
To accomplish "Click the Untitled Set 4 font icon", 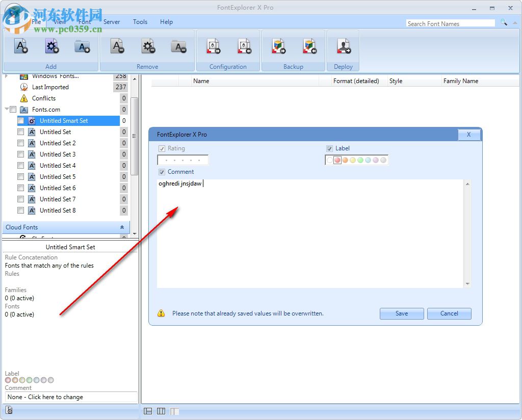I will 32,166.
